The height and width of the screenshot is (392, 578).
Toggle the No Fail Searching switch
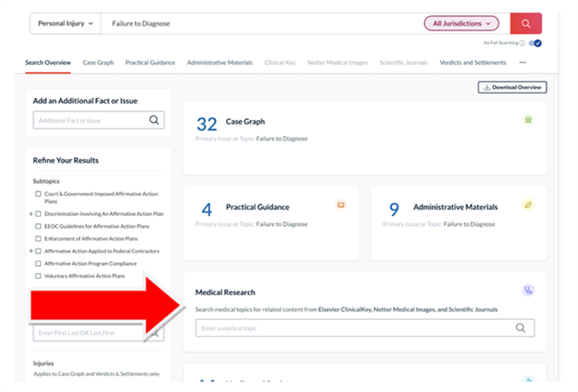535,43
